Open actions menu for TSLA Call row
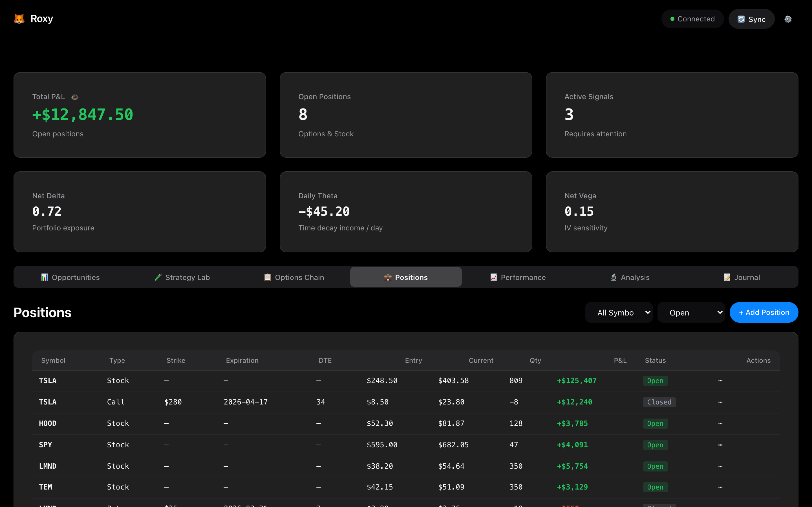812x507 pixels. 720,402
